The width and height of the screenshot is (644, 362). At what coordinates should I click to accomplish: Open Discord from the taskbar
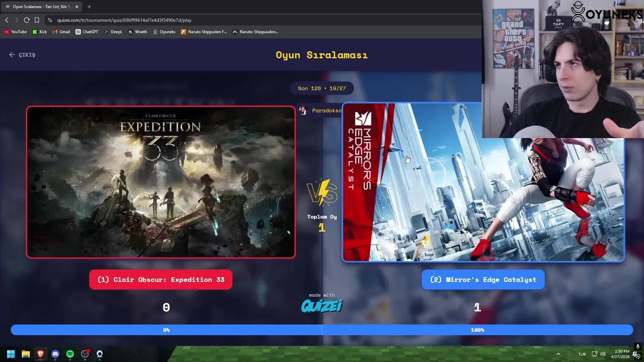pos(55,354)
